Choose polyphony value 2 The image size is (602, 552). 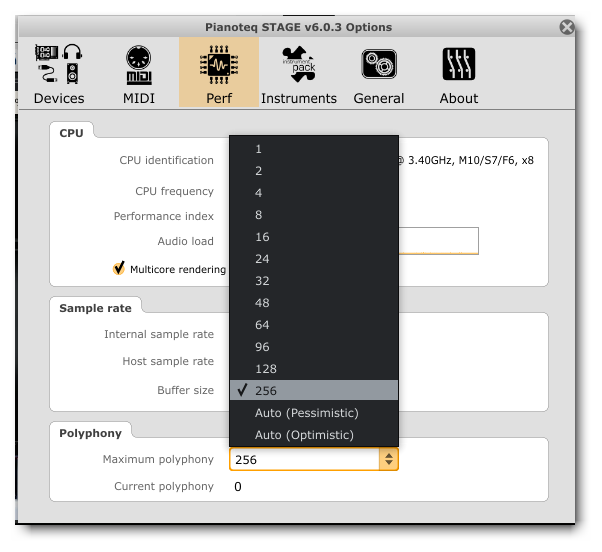point(314,171)
